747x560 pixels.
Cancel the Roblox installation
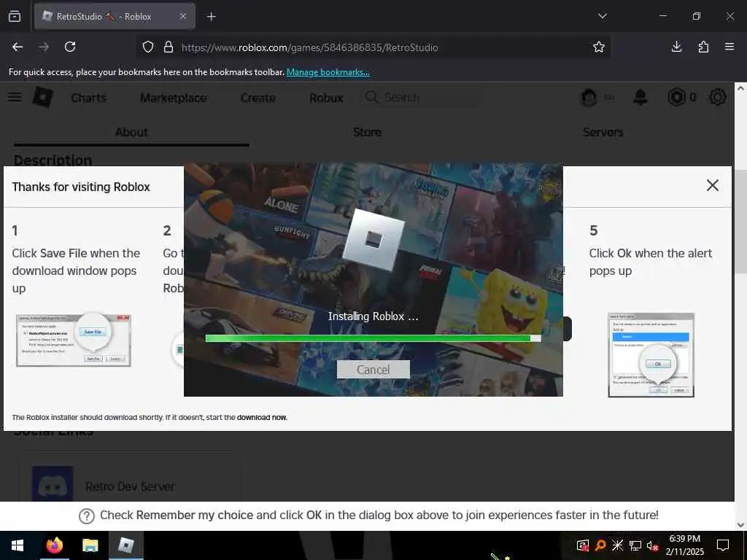(373, 370)
